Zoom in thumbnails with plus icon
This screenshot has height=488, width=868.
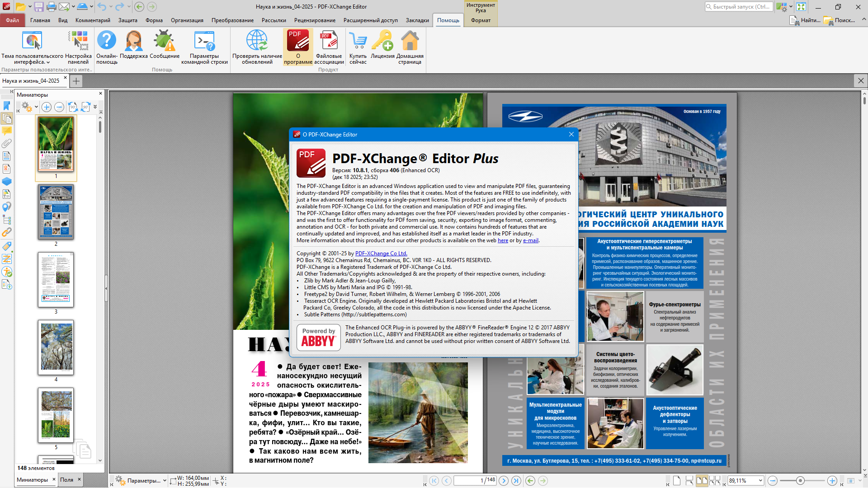[x=47, y=107]
